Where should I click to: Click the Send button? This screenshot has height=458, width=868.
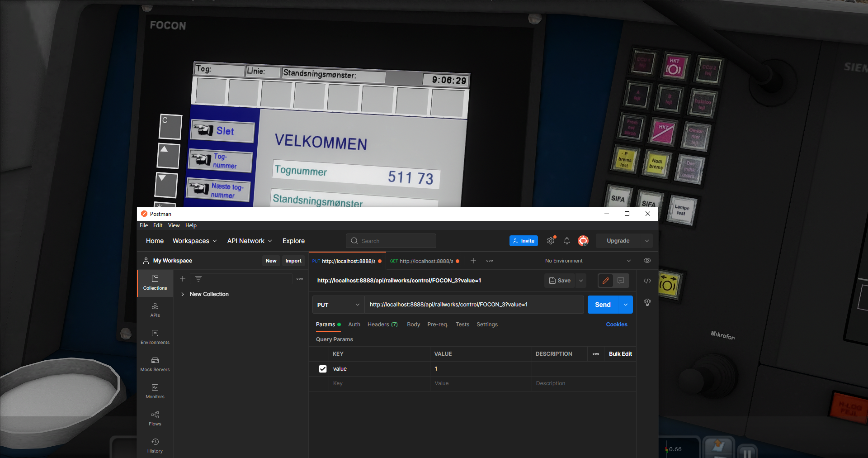[x=603, y=305]
